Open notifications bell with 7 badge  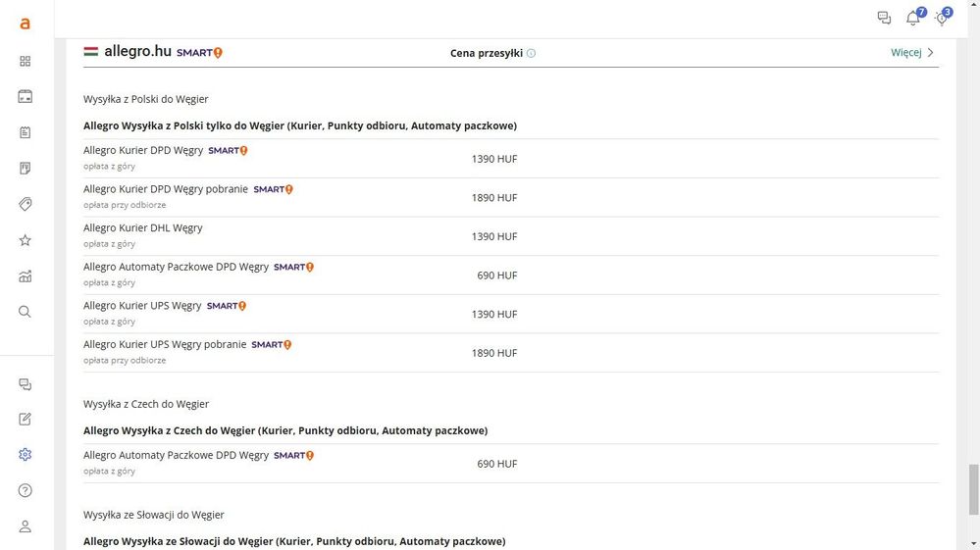913,19
